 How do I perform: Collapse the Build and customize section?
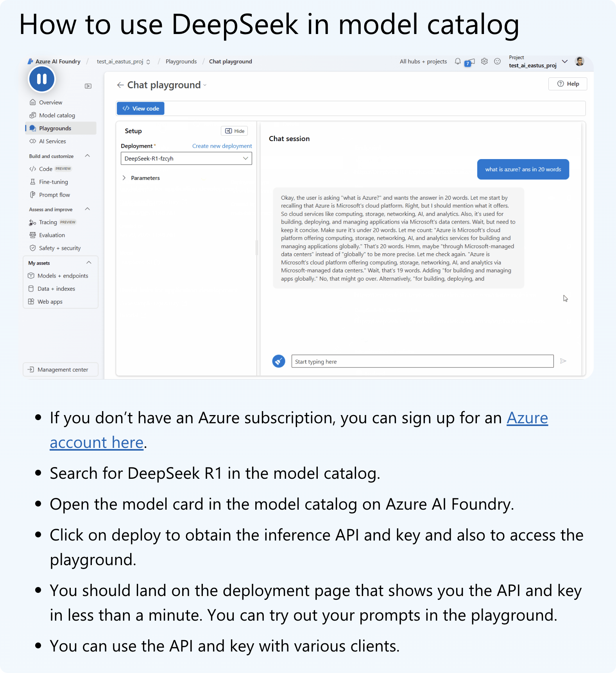click(x=88, y=156)
